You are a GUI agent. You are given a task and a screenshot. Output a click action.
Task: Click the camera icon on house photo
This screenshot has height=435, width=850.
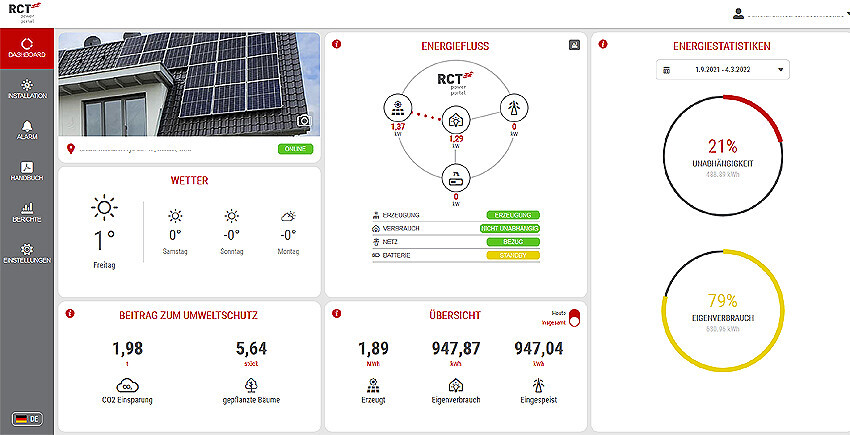(305, 122)
